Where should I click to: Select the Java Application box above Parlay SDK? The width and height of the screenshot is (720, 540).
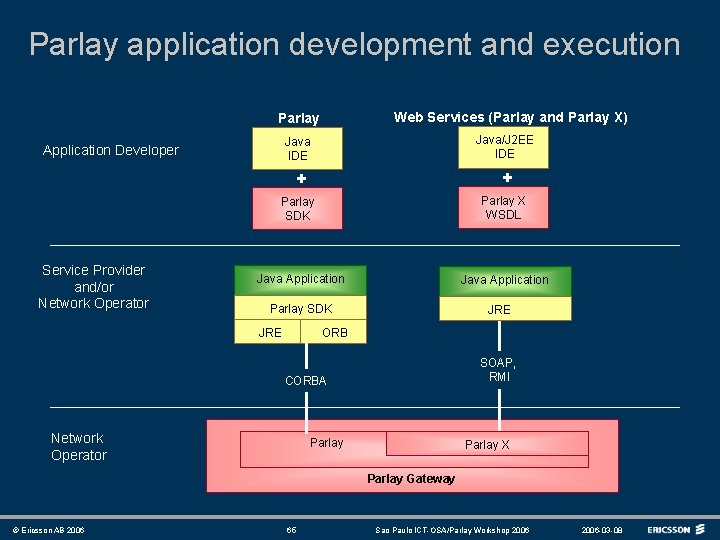[300, 280]
